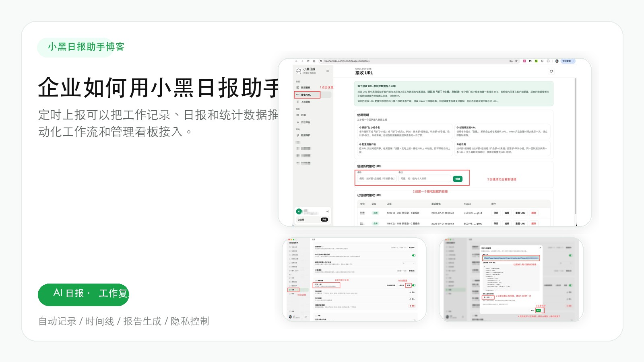Click the red 清除 clear history button

[412, 306]
